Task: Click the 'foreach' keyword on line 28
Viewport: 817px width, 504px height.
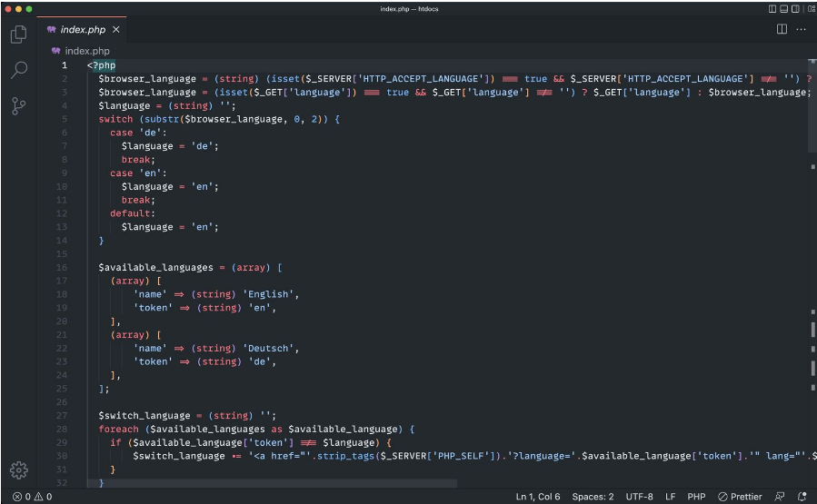Action: coord(119,429)
